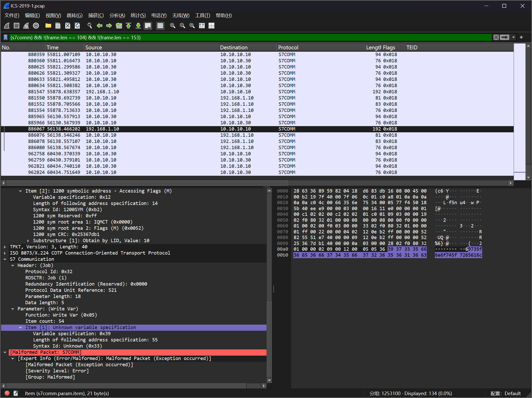This screenshot has width=532, height=398.
Task: Toggle auto scroll during live capture
Action: coord(148,26)
